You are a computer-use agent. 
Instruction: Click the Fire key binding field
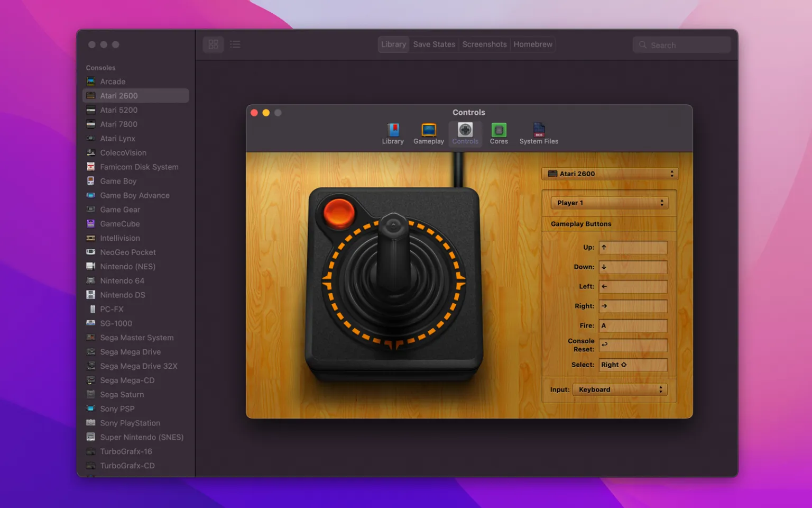[x=633, y=325]
